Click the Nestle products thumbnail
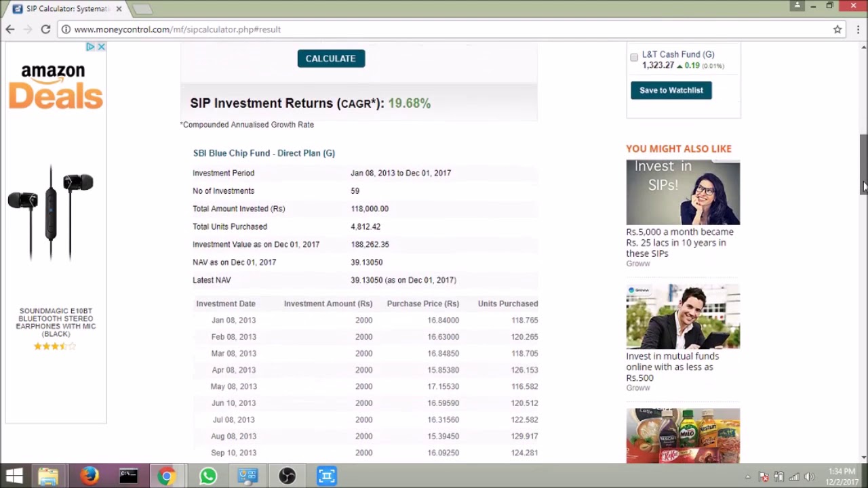 (683, 435)
